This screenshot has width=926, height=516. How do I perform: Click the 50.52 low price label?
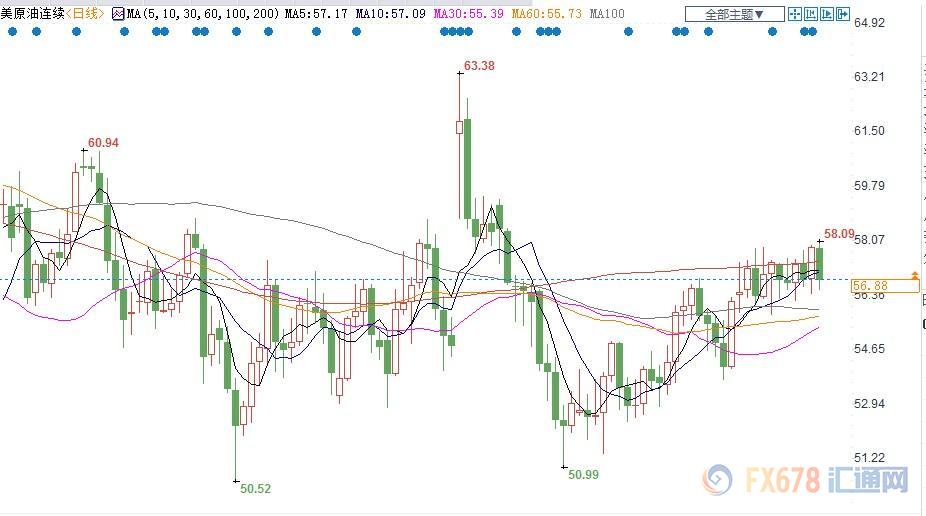(x=255, y=488)
